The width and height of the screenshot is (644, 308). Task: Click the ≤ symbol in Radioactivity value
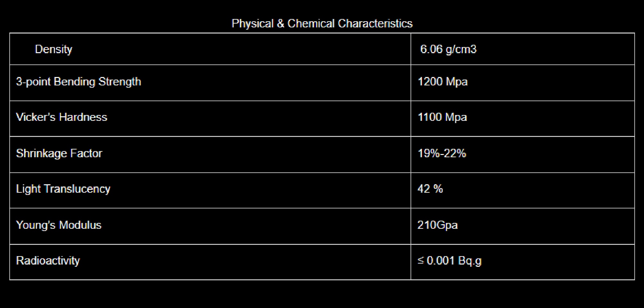[x=421, y=260]
